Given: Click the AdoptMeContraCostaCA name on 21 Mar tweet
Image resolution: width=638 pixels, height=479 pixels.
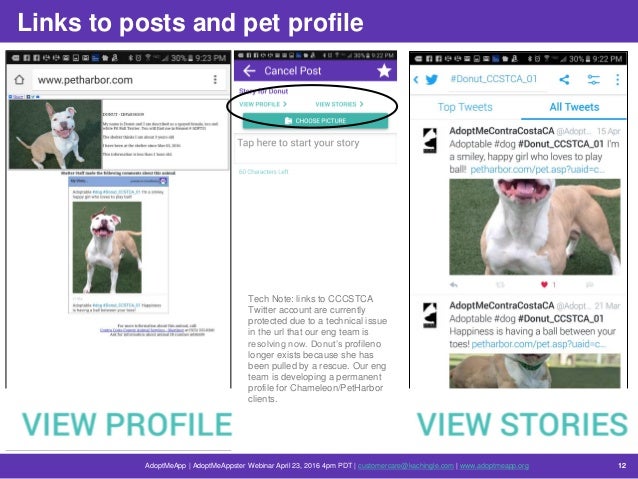Looking at the screenshot, I should click(501, 305).
